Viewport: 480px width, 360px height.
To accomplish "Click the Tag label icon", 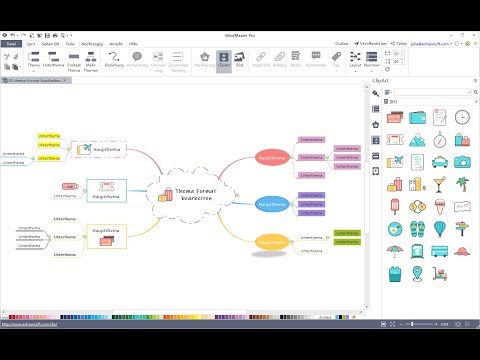I will (x=336, y=57).
